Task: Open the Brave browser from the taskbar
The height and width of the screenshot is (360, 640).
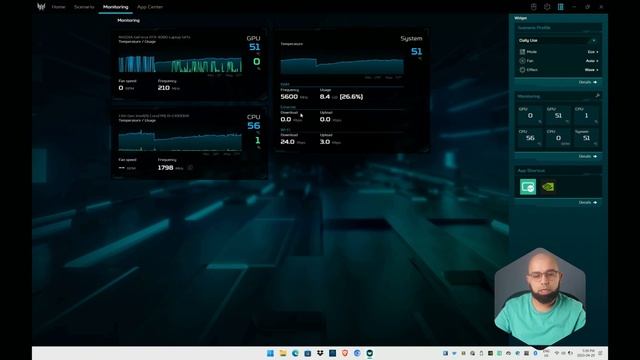Action: [x=345, y=353]
